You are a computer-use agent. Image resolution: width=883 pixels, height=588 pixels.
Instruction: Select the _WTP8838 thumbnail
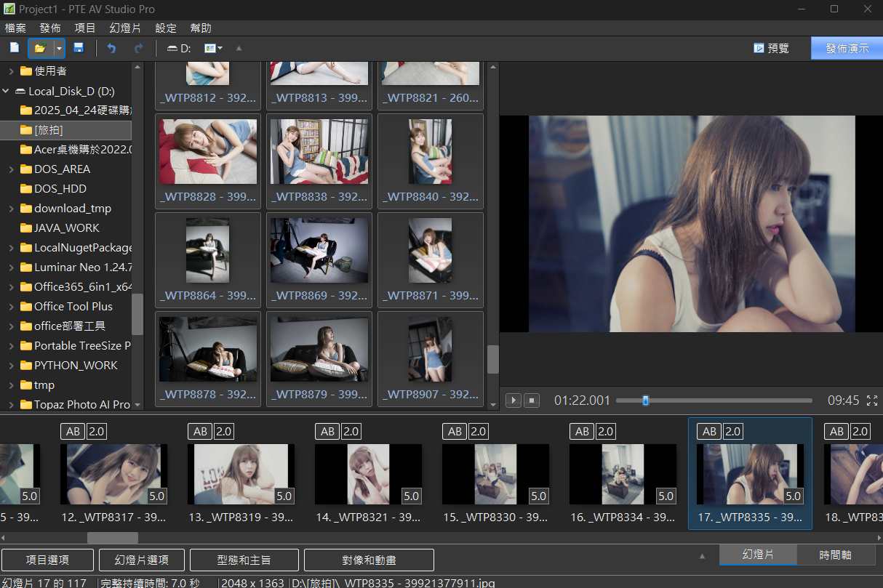(x=319, y=161)
